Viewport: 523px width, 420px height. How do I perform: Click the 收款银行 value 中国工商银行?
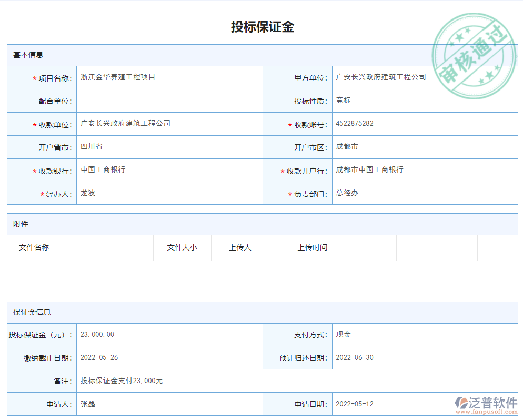click(101, 170)
